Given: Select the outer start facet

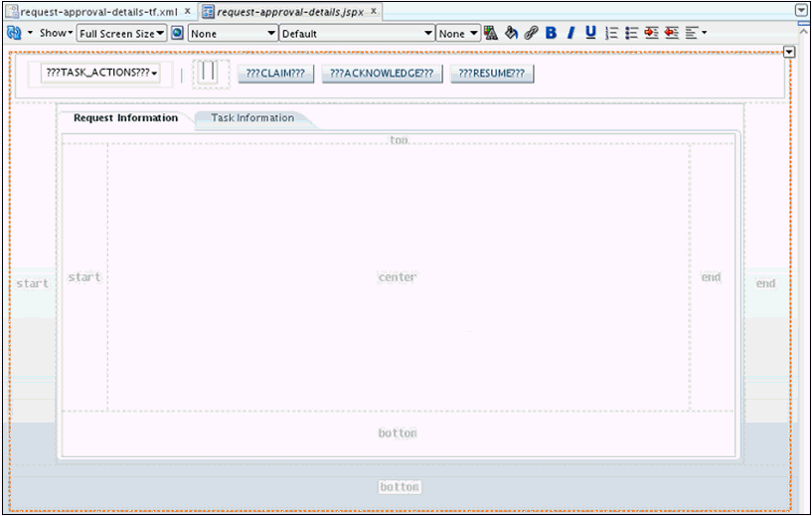Looking at the screenshot, I should pyautogui.click(x=32, y=283).
